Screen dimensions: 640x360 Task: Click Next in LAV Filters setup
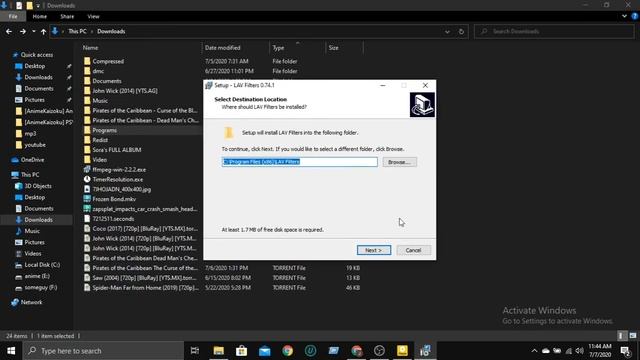[373, 250]
